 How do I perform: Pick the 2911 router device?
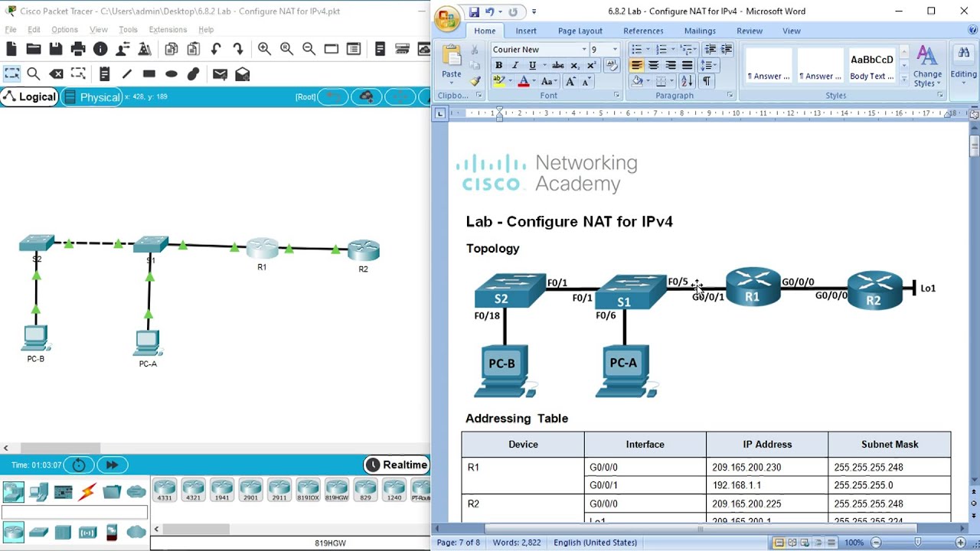(x=279, y=489)
